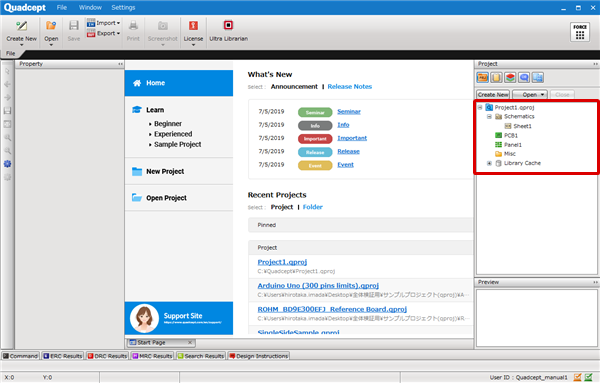
Task: Click the blue gear icon in left sidebar
Action: tap(7, 164)
